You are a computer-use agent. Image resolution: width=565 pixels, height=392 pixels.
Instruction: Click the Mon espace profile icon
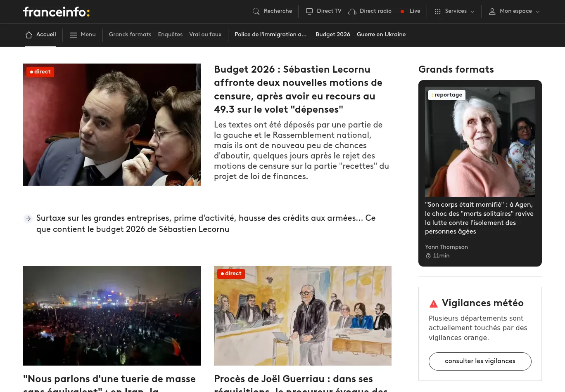pyautogui.click(x=492, y=12)
